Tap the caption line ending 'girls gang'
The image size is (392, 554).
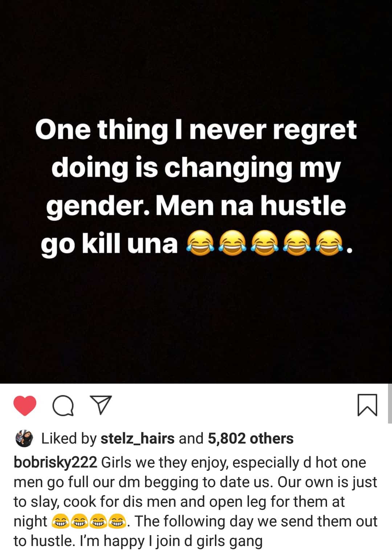138,541
